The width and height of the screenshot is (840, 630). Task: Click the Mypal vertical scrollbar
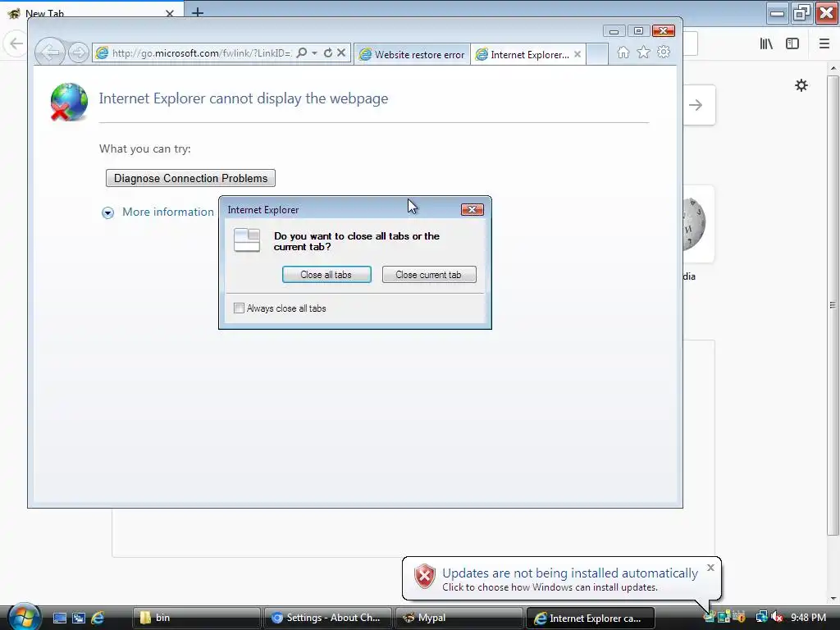click(833, 305)
